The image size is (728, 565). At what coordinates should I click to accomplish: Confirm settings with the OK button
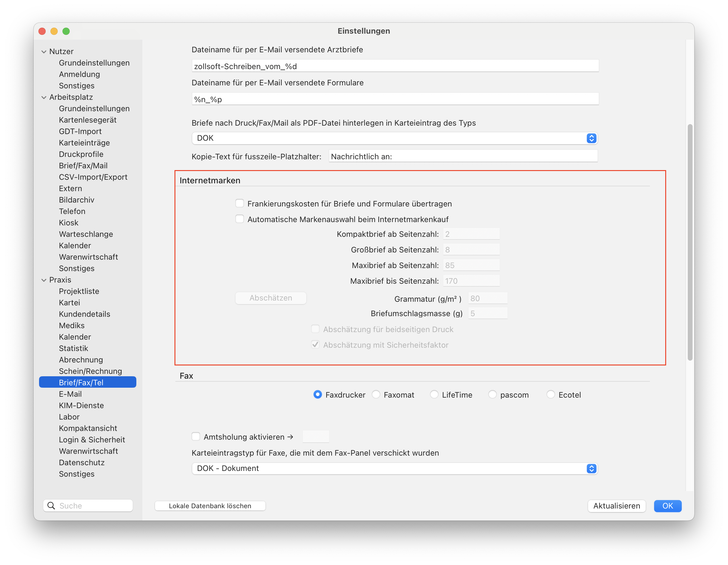point(668,505)
